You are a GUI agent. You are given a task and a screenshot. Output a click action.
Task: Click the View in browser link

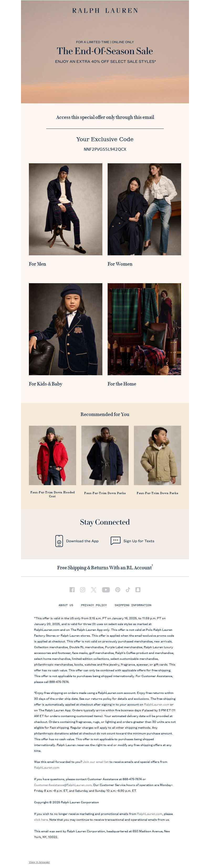coord(39,862)
